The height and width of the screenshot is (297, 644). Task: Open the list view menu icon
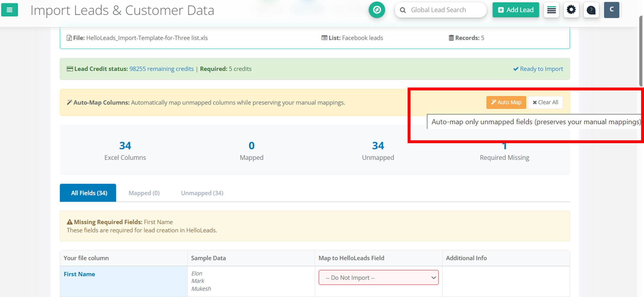point(551,10)
